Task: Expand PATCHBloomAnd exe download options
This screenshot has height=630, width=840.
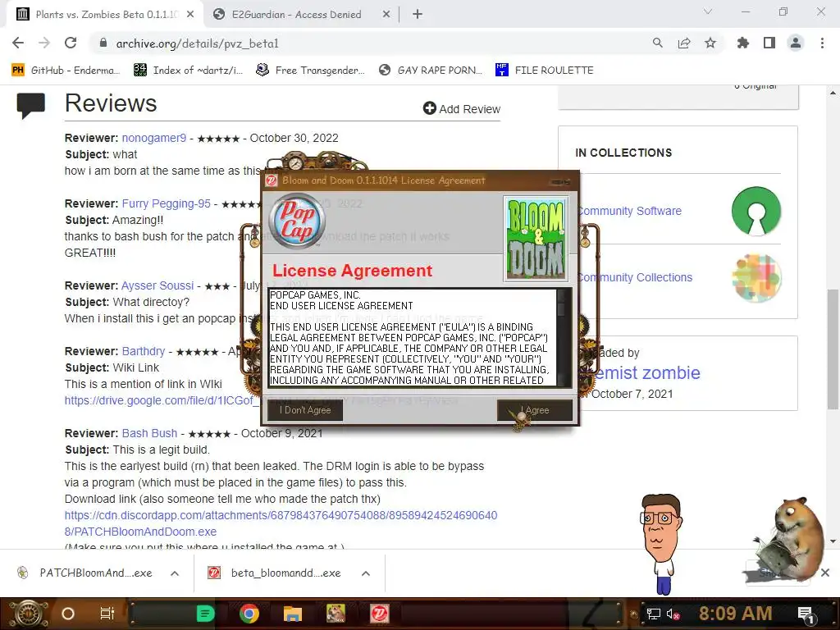Action: [x=175, y=573]
